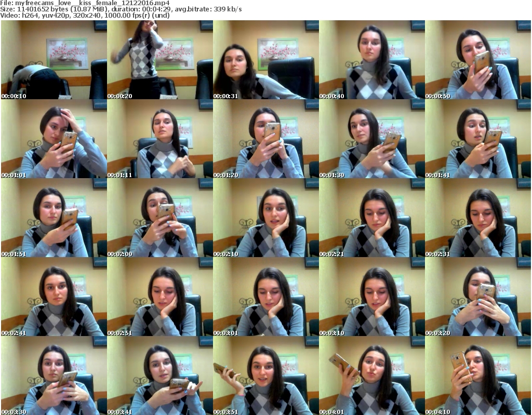
Task: Open the frame at 00:01:11
Action: [160, 139]
